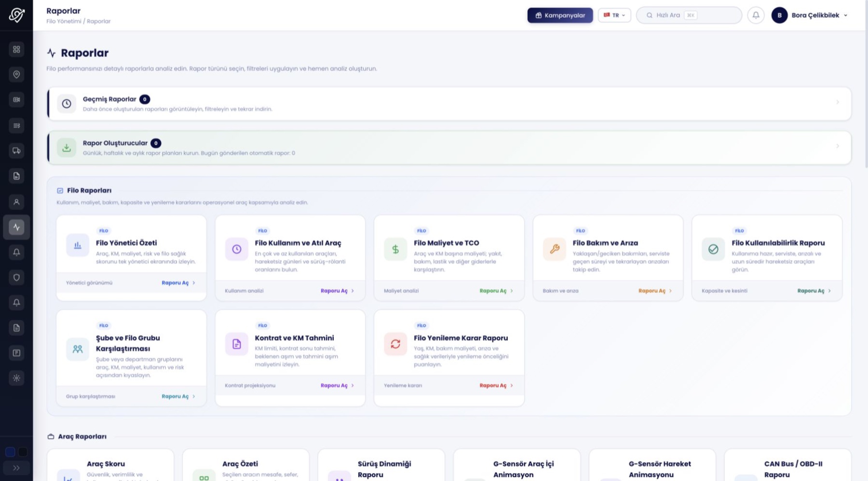Click the clock icon of Geçmiş Raporlar

67,104
